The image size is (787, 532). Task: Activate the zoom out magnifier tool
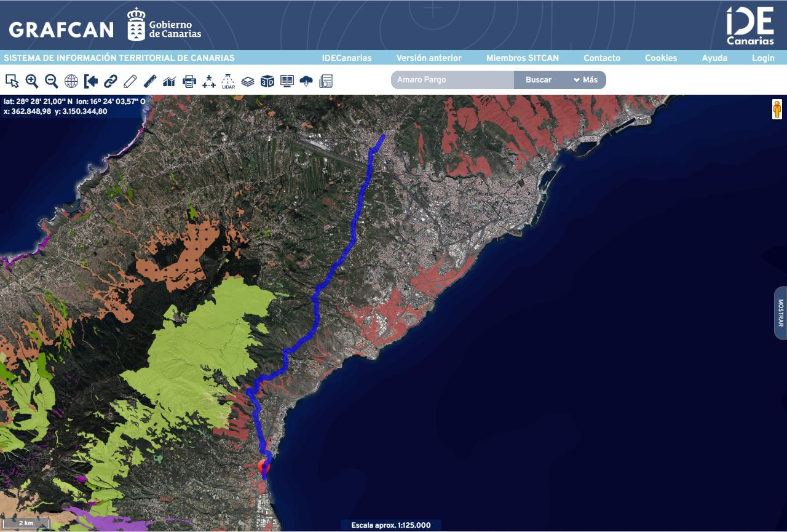coord(52,81)
